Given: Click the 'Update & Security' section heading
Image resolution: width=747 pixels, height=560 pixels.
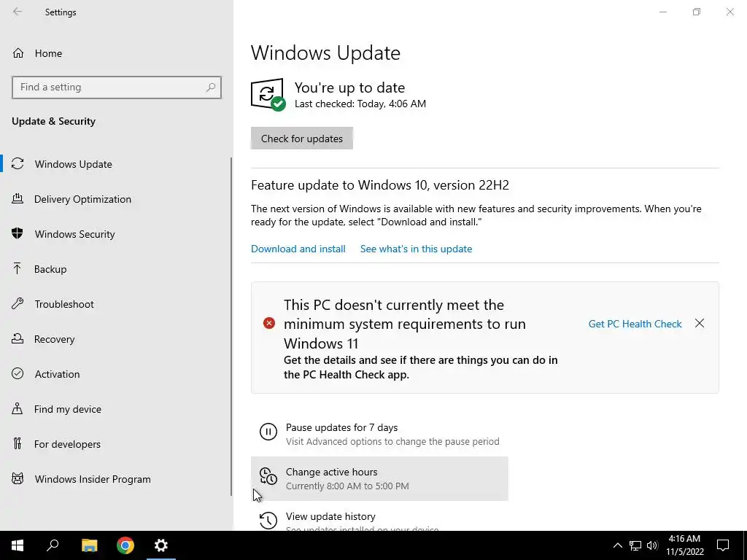Looking at the screenshot, I should tap(53, 121).
